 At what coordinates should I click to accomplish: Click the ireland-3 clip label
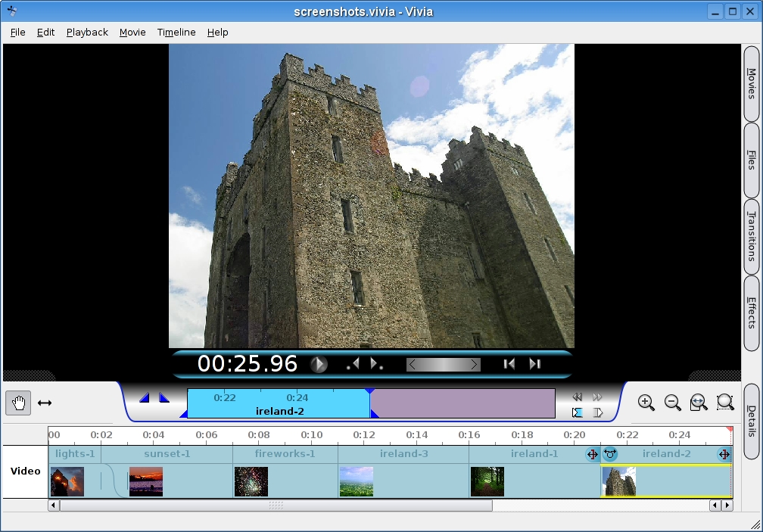[x=404, y=454]
